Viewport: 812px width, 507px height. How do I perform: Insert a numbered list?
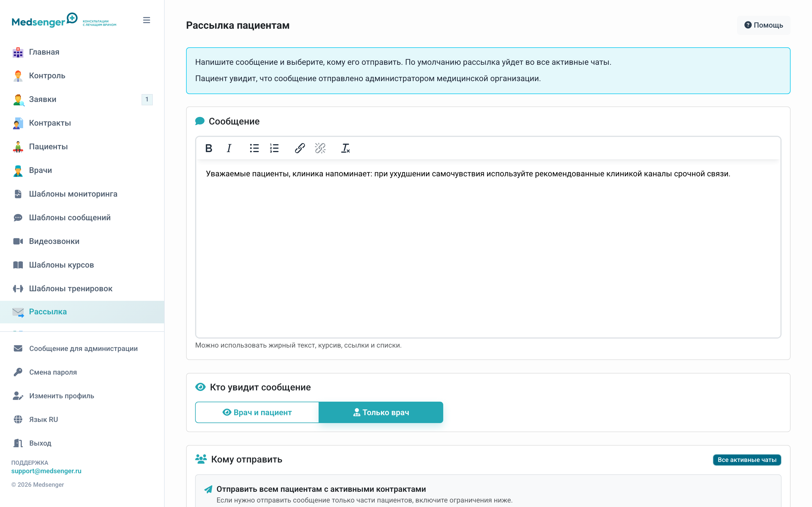274,148
